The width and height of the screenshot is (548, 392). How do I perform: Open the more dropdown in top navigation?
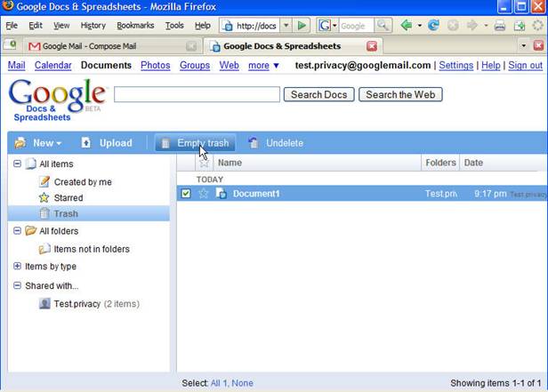pos(263,65)
